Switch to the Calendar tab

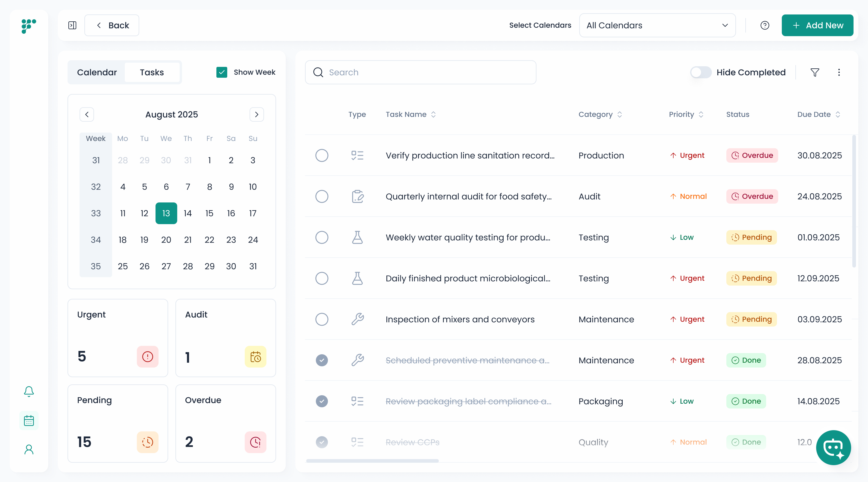97,72
